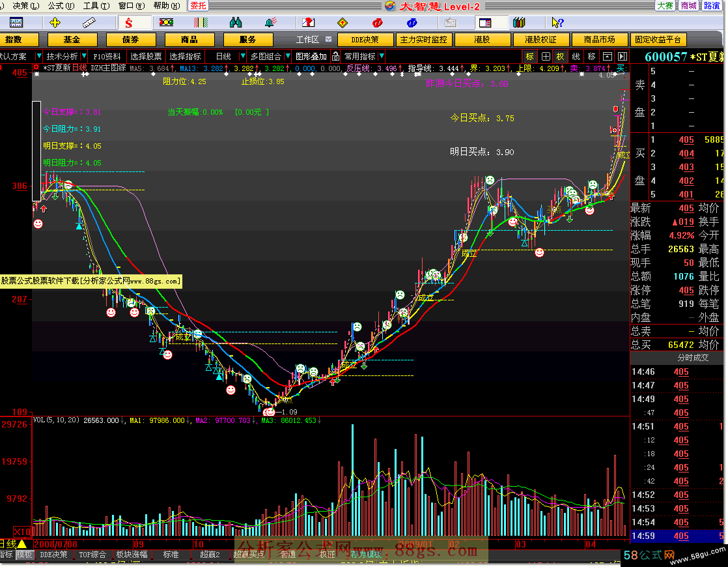Click the 固定收益平台 button
Viewport: 728px width, 567px height.
(658, 40)
